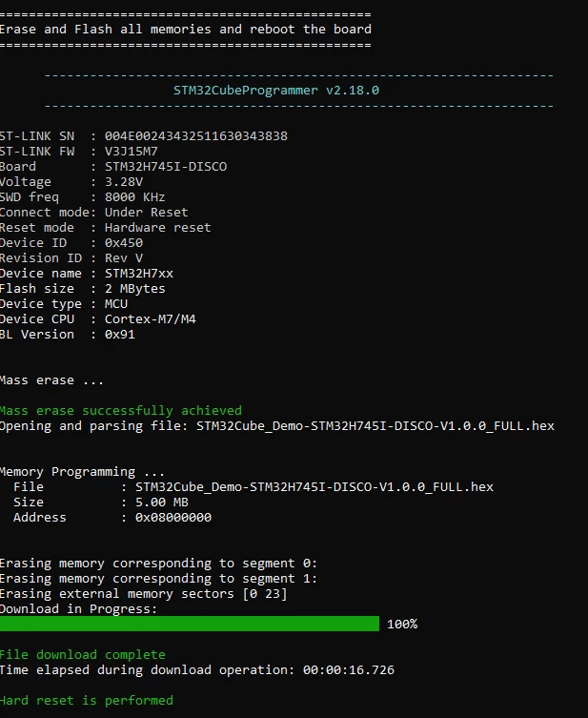
Task: Click the hex file name in the File row
Action: [x=314, y=486]
